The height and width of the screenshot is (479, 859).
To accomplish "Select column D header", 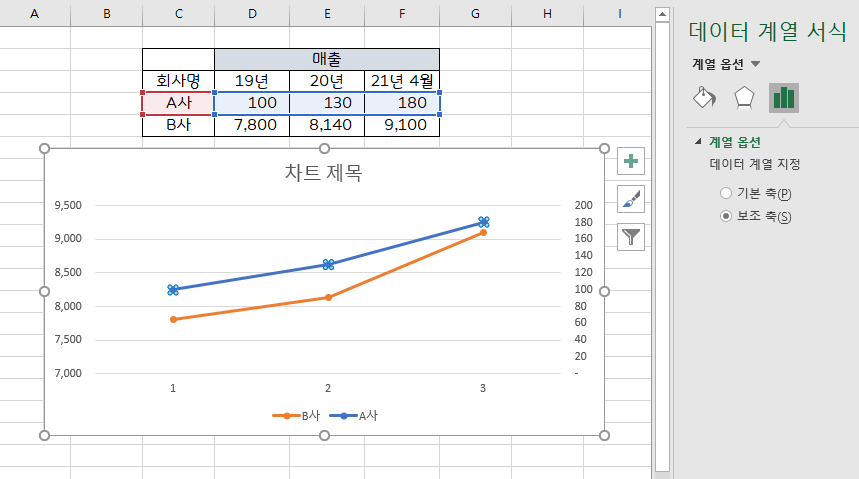I will click(252, 14).
